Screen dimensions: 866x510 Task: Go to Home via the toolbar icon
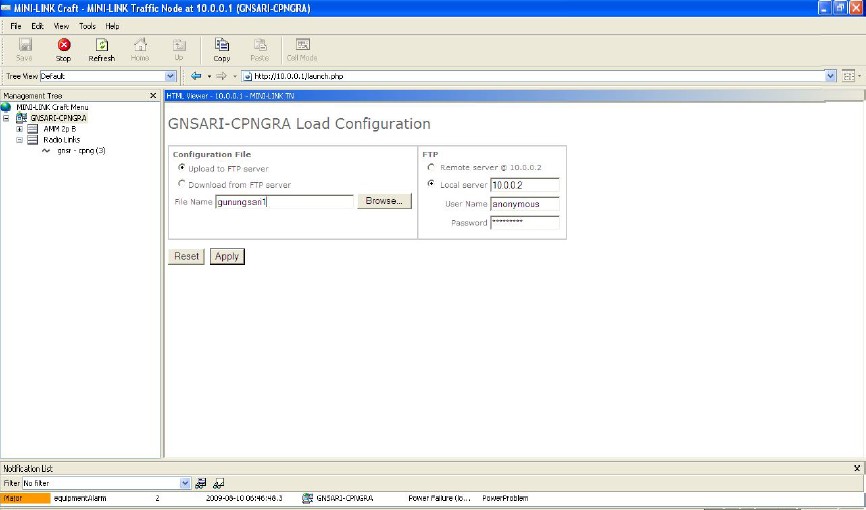click(x=140, y=45)
